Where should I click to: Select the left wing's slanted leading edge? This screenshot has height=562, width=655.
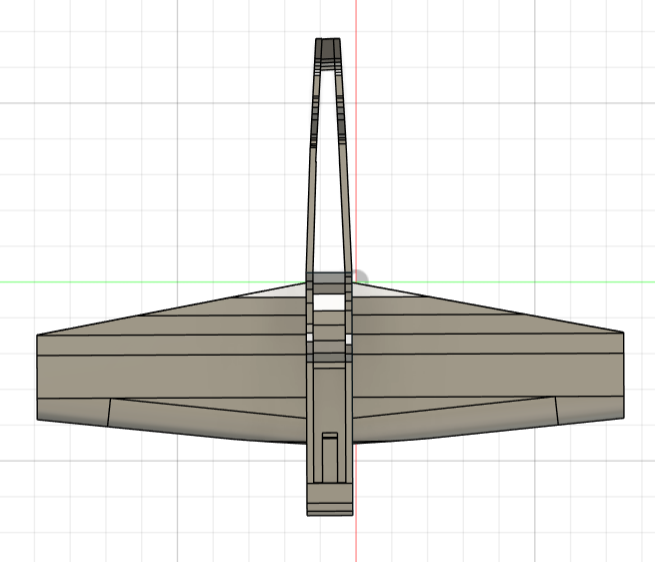pos(170,309)
